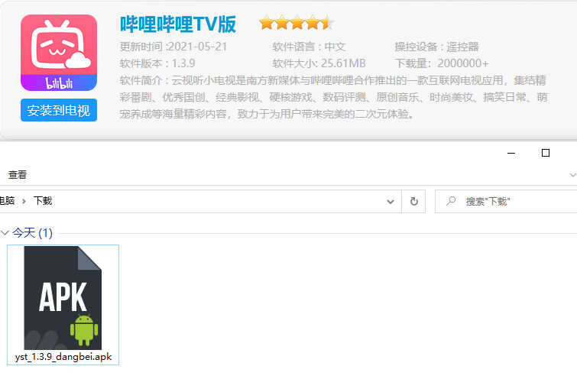Click the 下载 breadcrumb in the address bar

click(43, 201)
